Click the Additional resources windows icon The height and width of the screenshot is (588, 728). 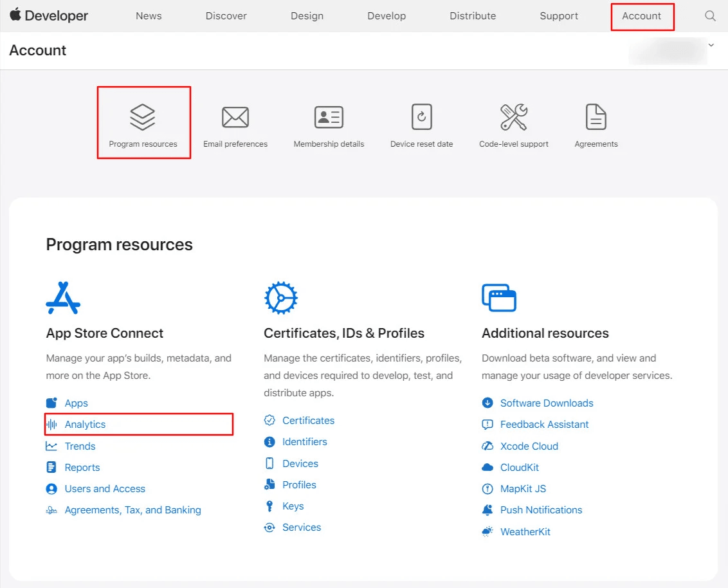(x=499, y=298)
